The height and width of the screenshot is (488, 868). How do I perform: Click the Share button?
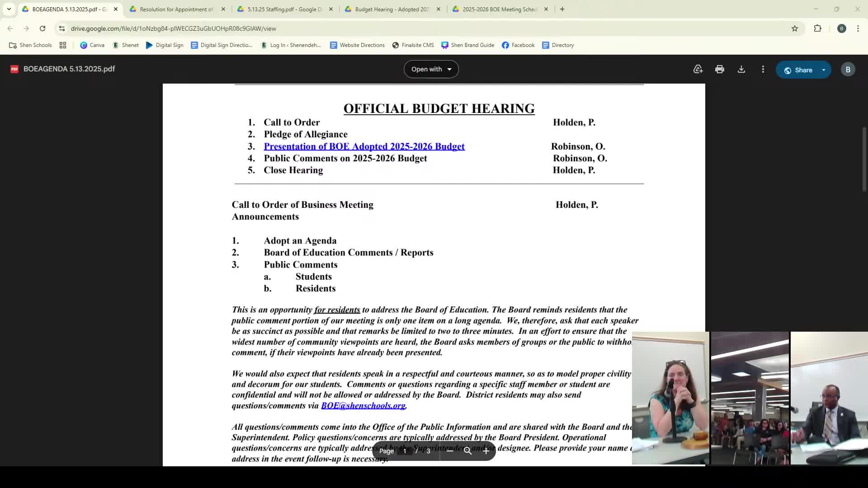798,70
